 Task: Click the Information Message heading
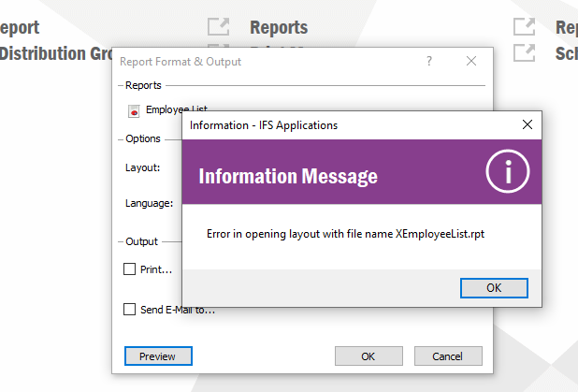pos(288,176)
